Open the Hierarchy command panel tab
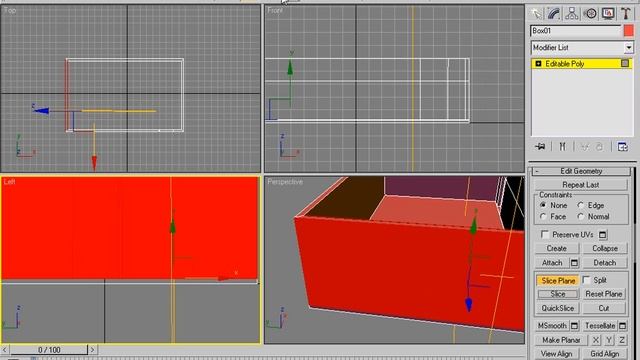This screenshot has height=360, width=640. coord(572,13)
